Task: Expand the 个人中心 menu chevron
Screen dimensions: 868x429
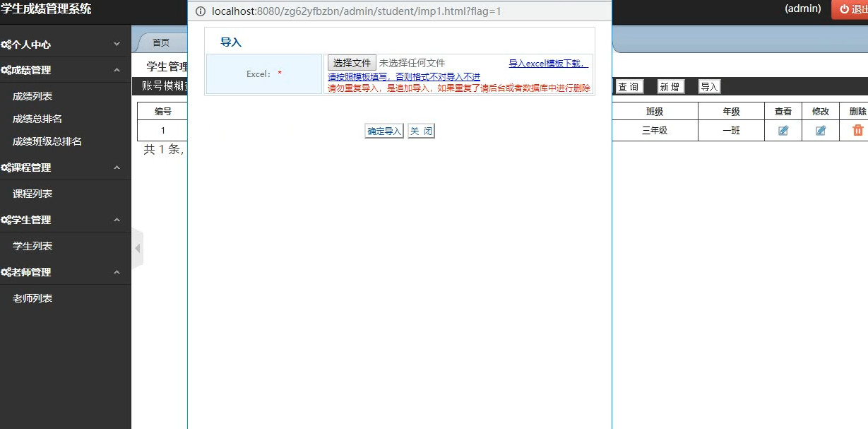Action: coord(117,44)
